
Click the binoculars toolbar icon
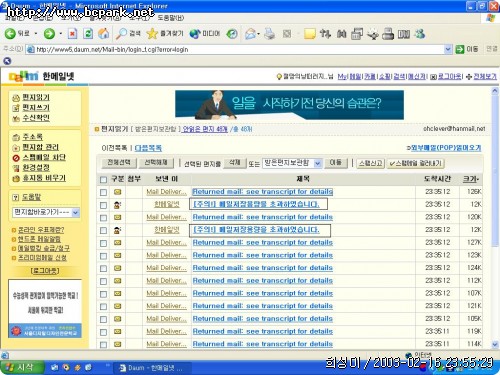(341, 34)
